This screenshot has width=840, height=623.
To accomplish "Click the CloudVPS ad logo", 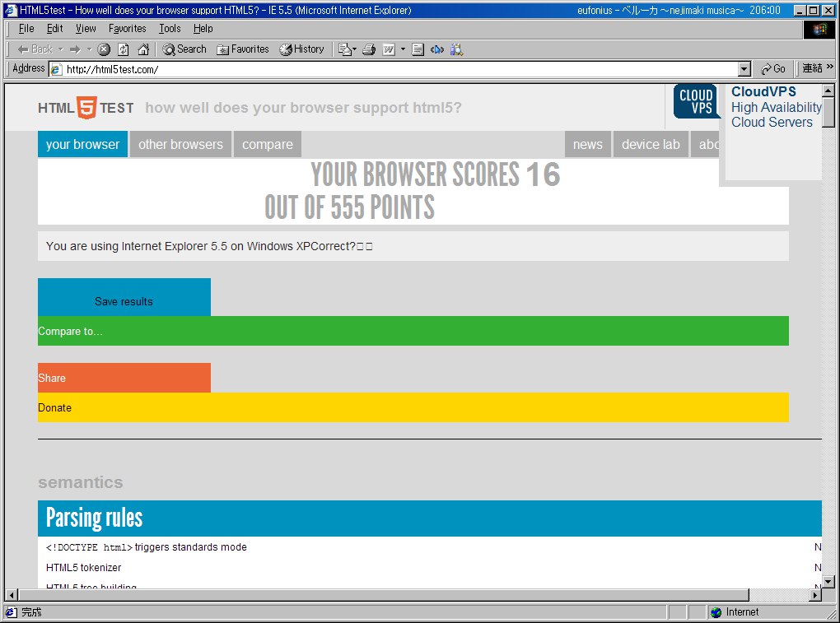I will (x=697, y=101).
